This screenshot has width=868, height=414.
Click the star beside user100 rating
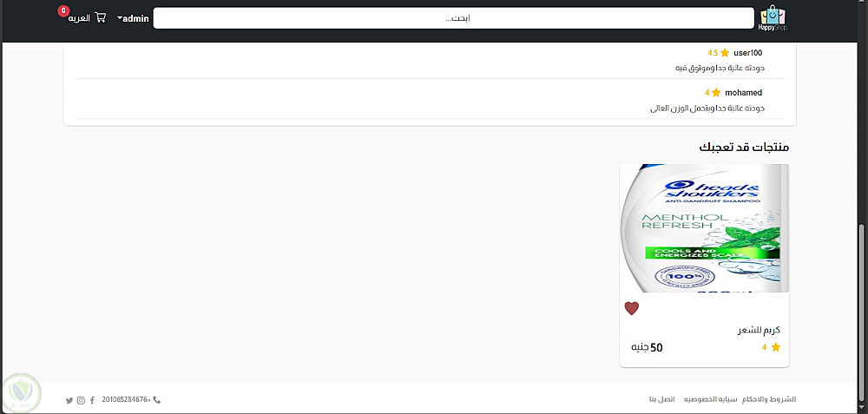click(725, 53)
